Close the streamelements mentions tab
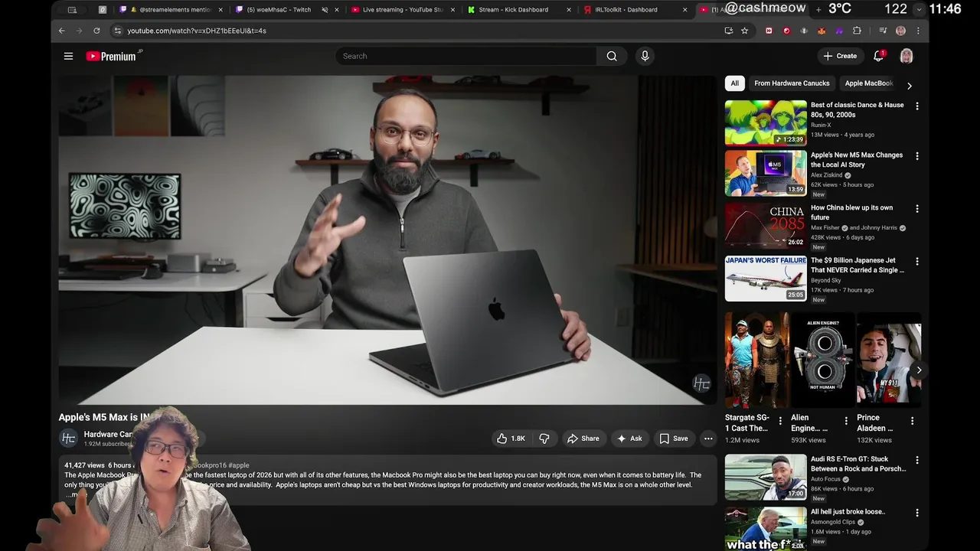The height and width of the screenshot is (551, 980). click(x=220, y=10)
